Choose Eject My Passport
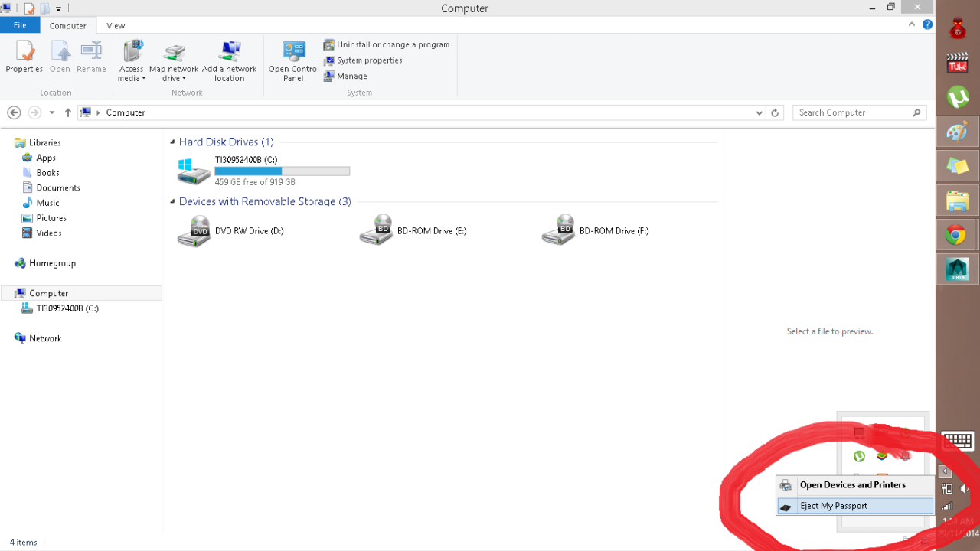The height and width of the screenshot is (551, 980). coord(855,506)
